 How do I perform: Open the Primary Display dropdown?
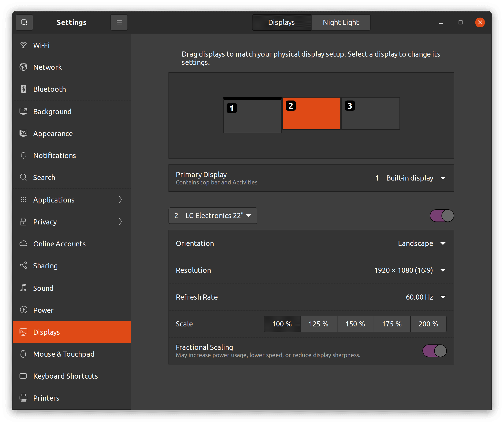click(x=410, y=178)
